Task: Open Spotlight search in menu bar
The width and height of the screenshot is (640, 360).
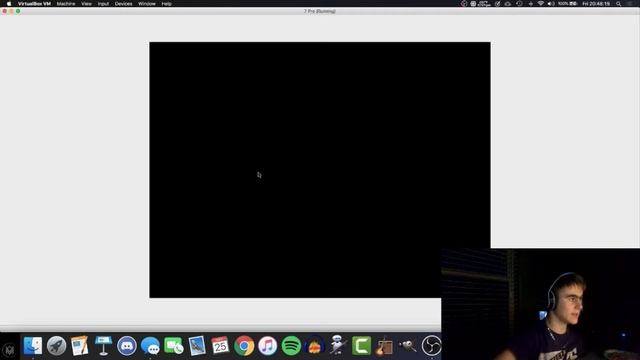Action: 619,4
